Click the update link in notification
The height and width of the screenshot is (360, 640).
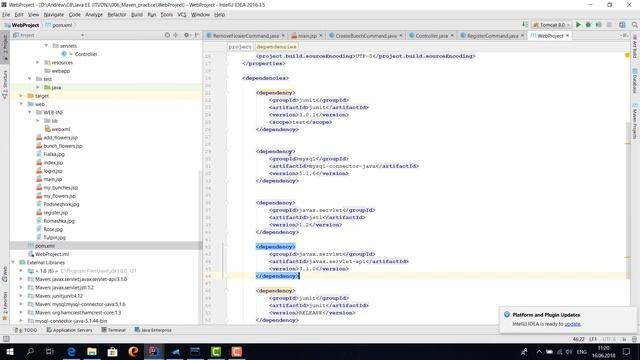point(572,324)
